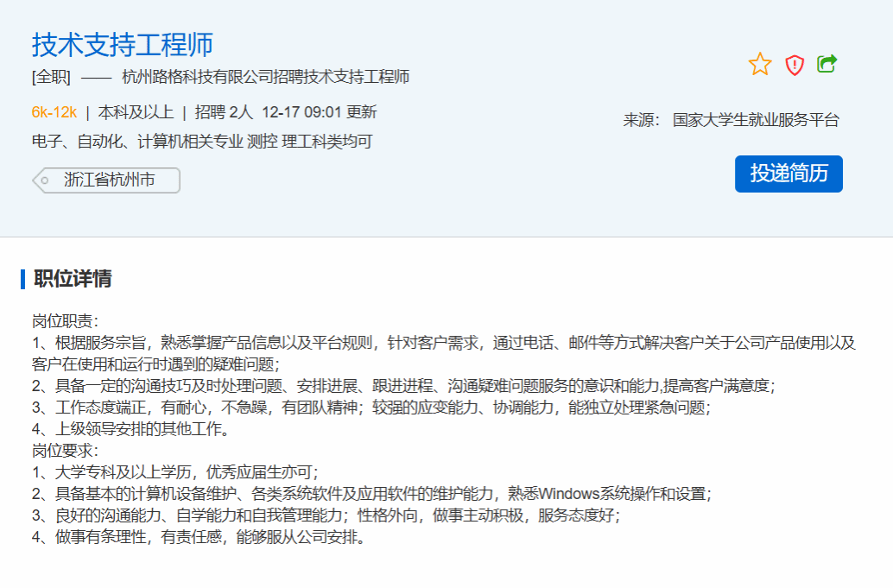This screenshot has width=893, height=588.
Task: Click the 职位详情 section heading
Action: [x=73, y=279]
